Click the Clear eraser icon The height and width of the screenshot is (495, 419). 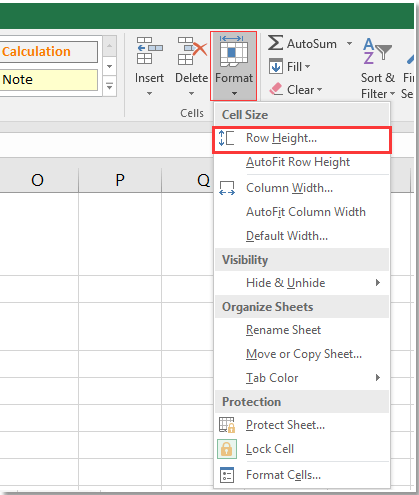coord(276,89)
